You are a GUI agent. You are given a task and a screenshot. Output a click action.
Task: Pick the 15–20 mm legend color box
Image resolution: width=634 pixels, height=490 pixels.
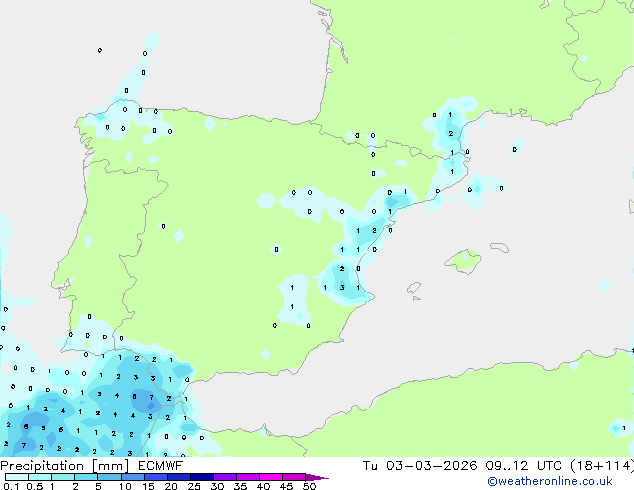click(x=156, y=477)
